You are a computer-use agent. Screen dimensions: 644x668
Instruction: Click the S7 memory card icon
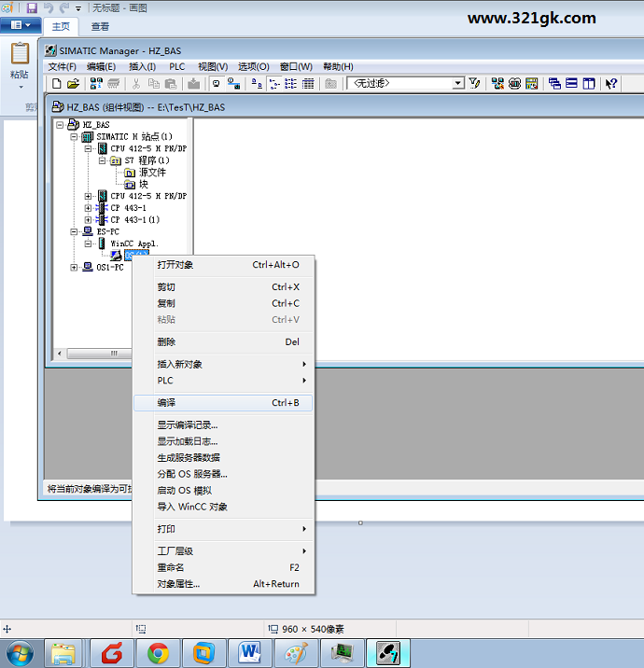click(x=113, y=84)
